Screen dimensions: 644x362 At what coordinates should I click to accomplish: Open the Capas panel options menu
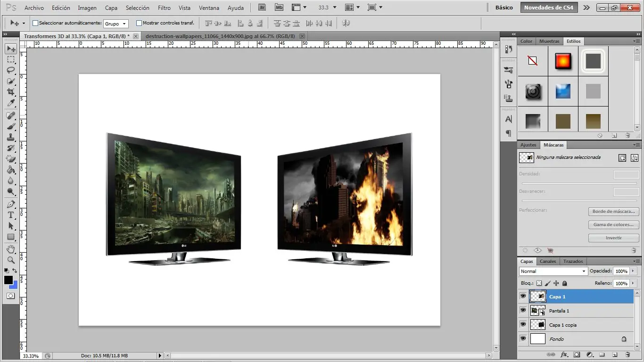pos(636,261)
